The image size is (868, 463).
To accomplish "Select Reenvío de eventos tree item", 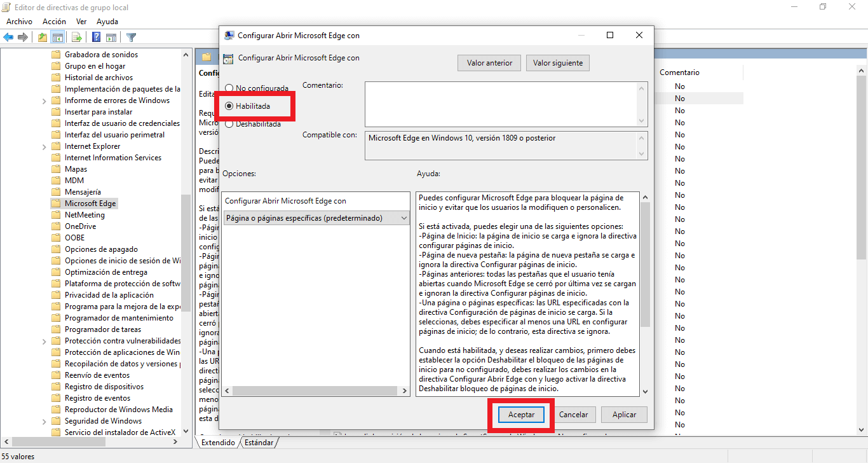I will pos(97,375).
